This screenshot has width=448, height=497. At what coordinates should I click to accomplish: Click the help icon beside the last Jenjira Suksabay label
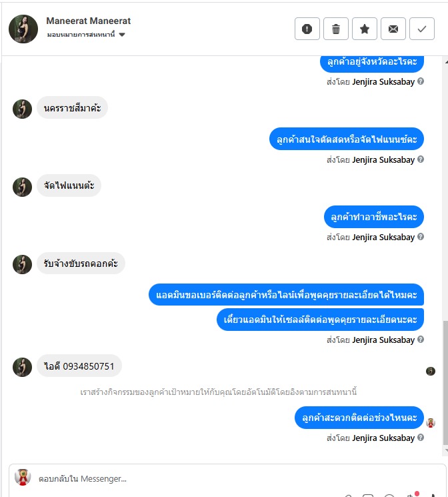(x=421, y=438)
